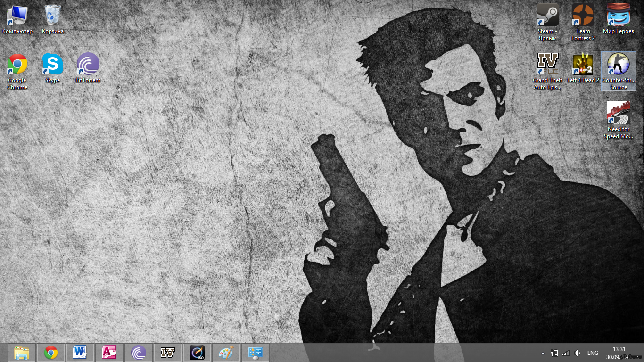
Task: Open the ISO disc tool in taskbar
Action: pyautogui.click(x=197, y=353)
